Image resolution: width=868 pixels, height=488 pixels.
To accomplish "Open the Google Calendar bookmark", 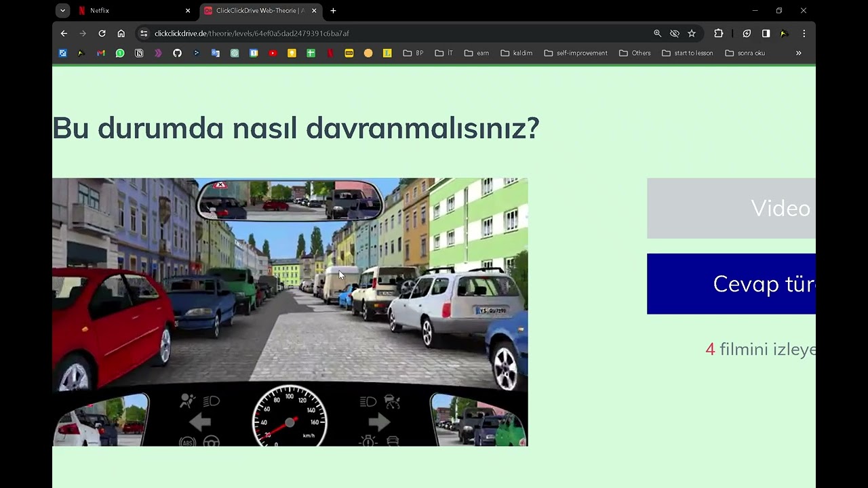I will click(x=254, y=53).
